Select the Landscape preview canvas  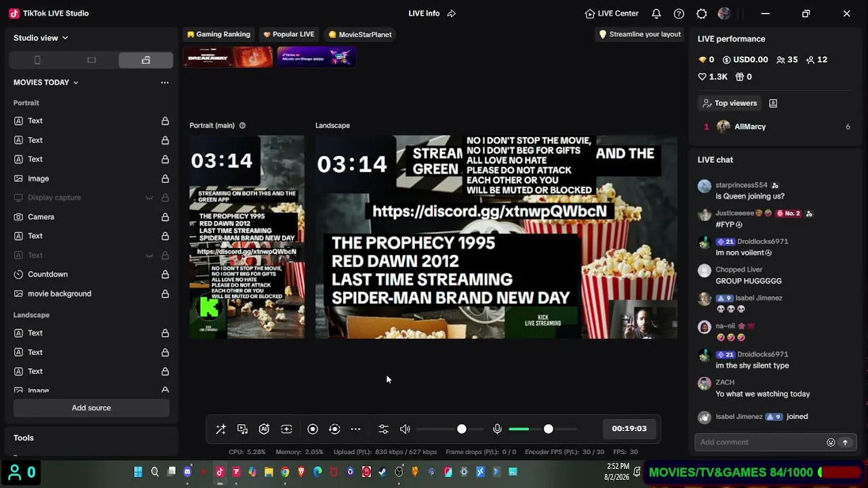pyautogui.click(x=496, y=237)
